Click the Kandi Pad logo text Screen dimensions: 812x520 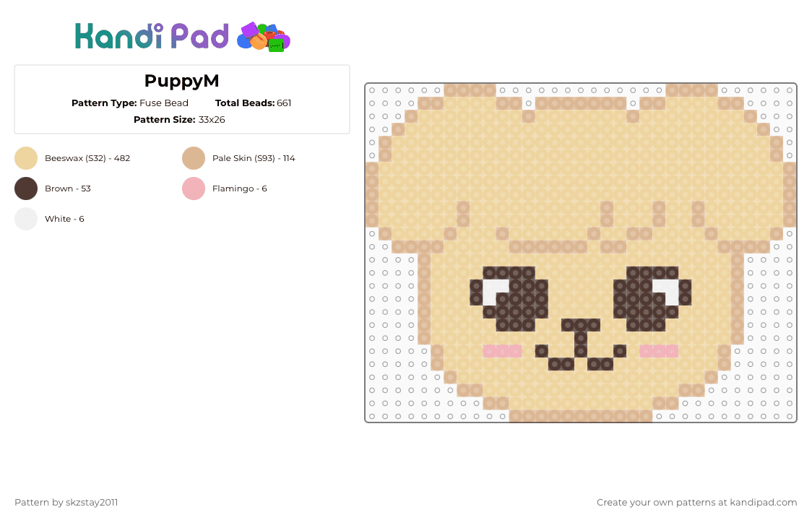point(151,36)
